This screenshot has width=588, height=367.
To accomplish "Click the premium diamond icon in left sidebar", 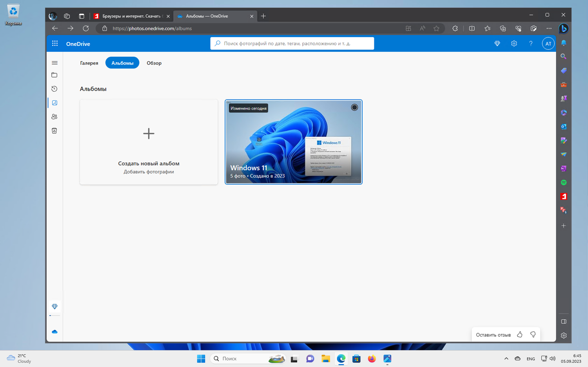I will click(54, 306).
